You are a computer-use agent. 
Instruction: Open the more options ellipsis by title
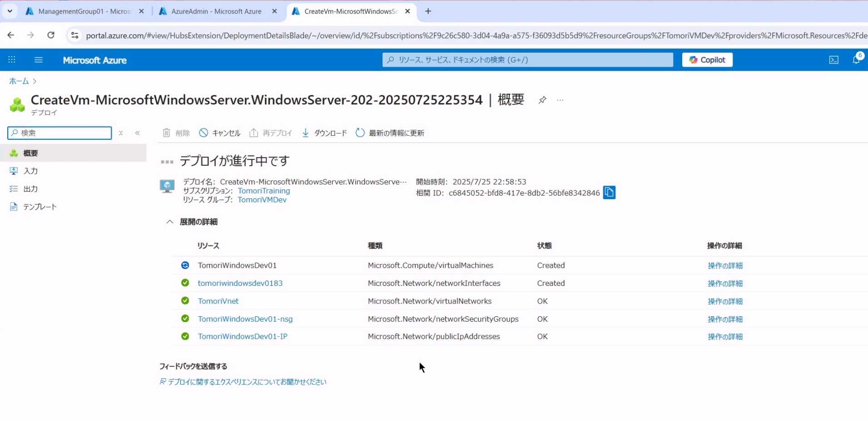coord(560,100)
